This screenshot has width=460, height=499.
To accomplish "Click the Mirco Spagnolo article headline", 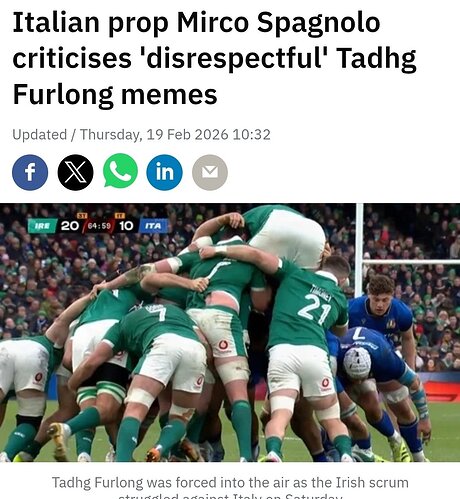I will [214, 59].
